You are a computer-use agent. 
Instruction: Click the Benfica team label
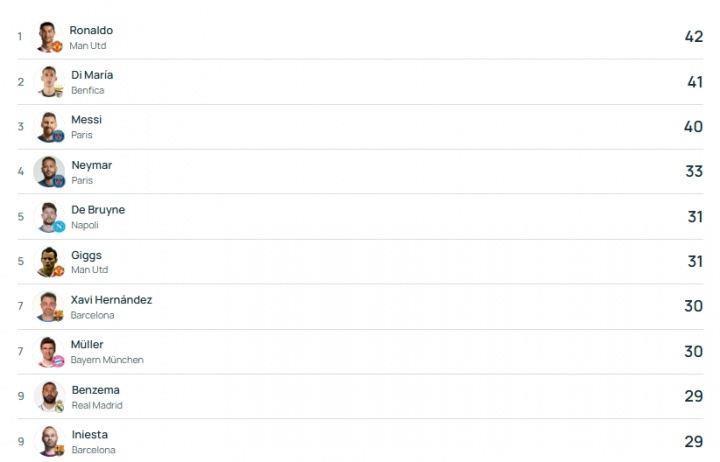(88, 90)
